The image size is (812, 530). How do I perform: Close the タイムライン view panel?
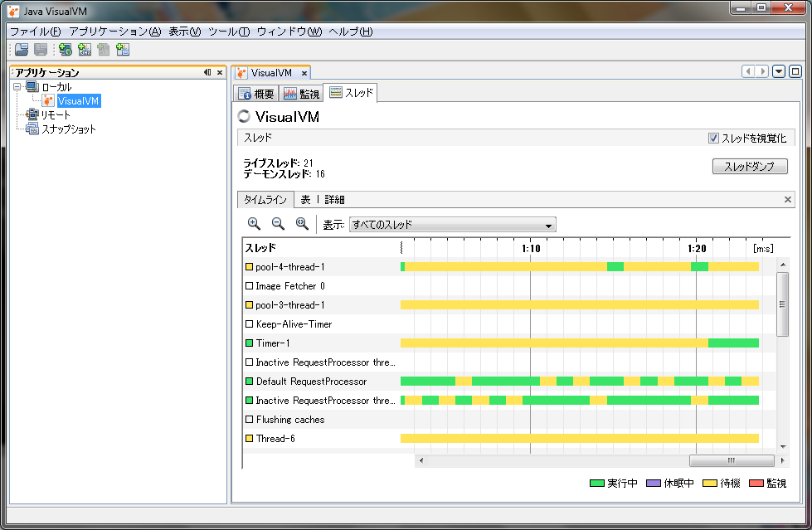788,199
